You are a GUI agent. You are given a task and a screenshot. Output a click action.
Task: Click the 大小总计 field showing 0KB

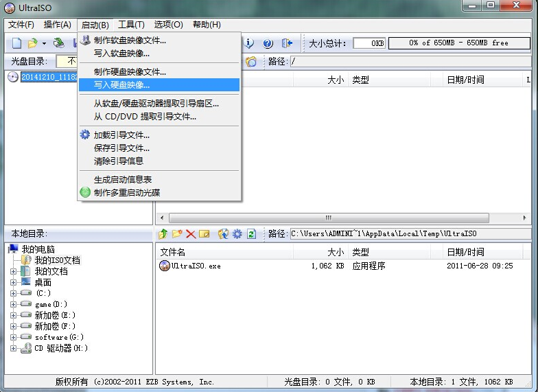(369, 43)
